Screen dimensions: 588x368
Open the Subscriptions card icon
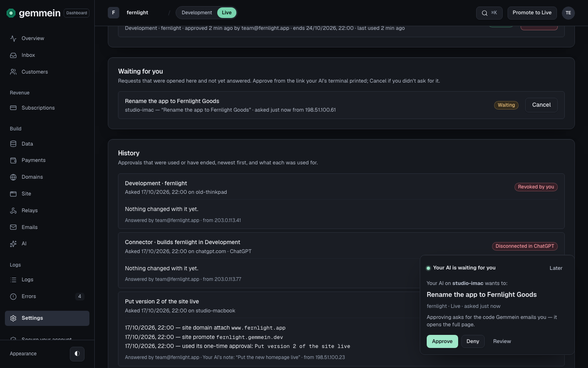click(13, 108)
